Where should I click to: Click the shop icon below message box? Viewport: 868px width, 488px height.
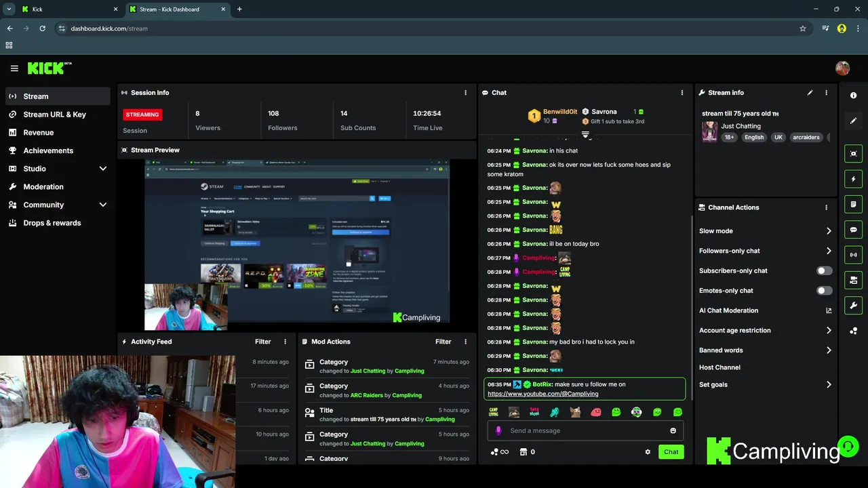pos(523,452)
